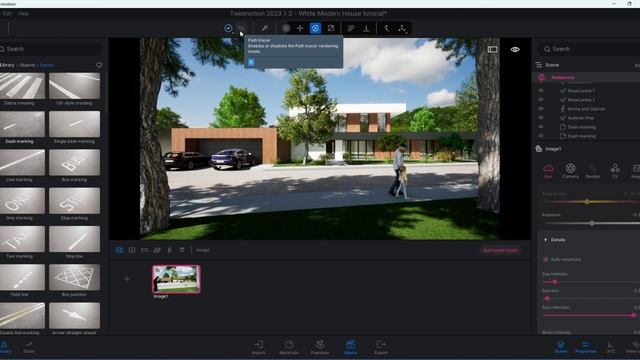Click the Library breadcrumb root
Screen dimensions: 640x360
point(7,65)
